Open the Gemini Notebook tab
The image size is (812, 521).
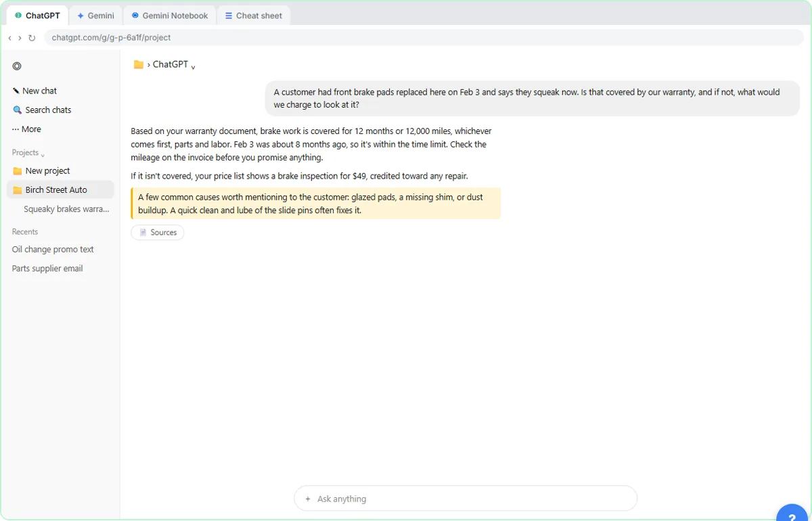170,16
